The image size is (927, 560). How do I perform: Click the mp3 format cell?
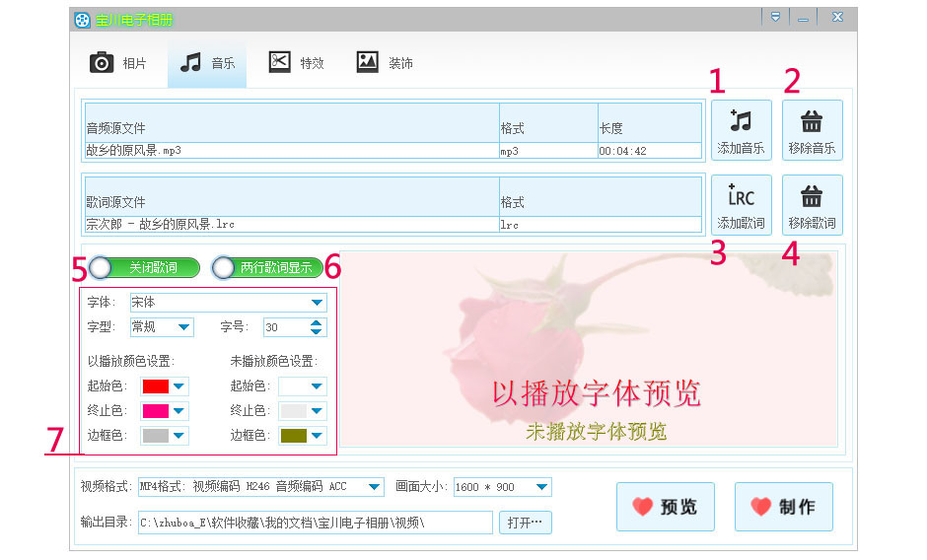548,151
